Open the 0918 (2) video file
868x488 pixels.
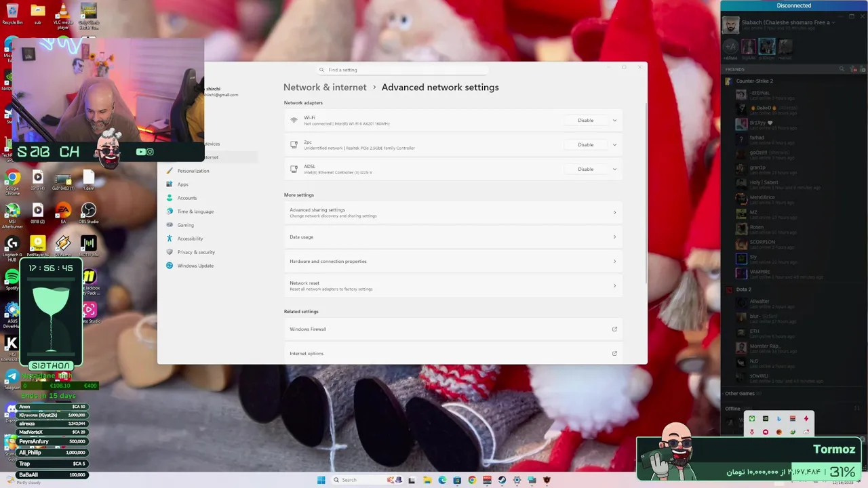pos(38,213)
